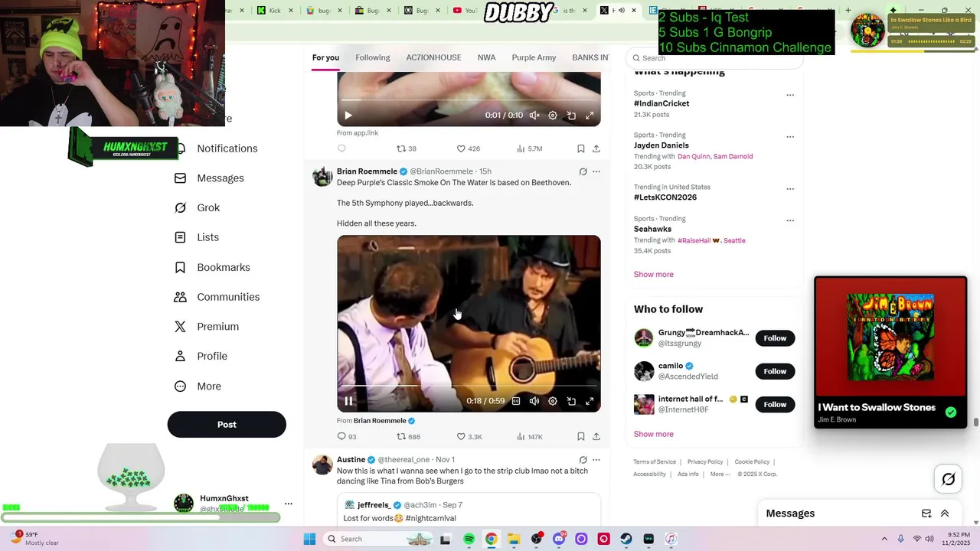The image size is (980, 551).
Task: Switch to the Following tab
Action: (x=373, y=58)
